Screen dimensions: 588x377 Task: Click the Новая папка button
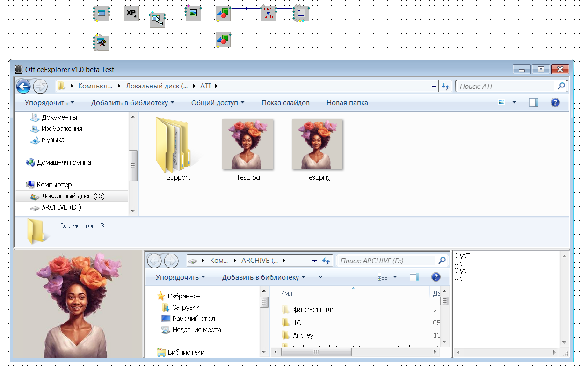tap(347, 102)
